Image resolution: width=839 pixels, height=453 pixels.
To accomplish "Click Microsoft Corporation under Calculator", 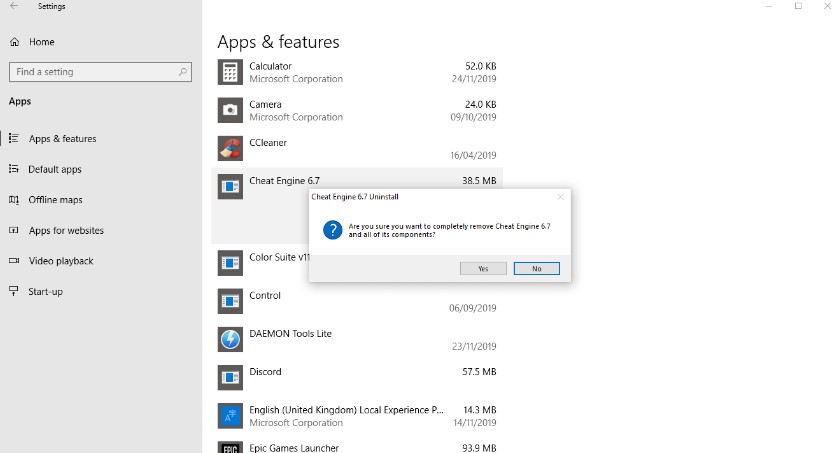I will pos(296,79).
